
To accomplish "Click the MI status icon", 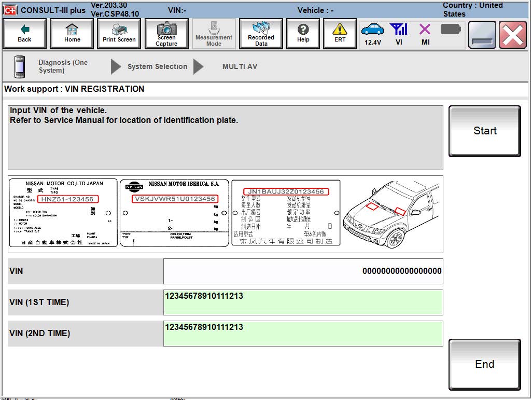I will tap(425, 34).
